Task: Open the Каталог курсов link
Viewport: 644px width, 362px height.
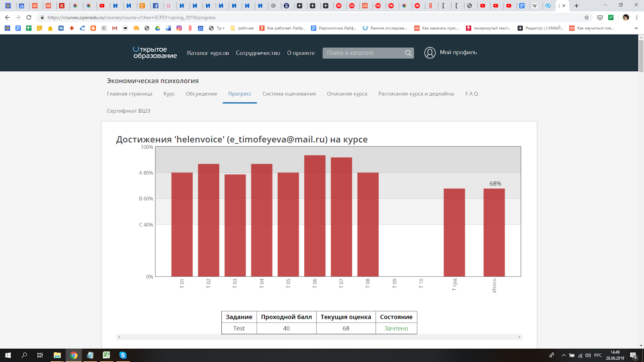Action: click(208, 53)
